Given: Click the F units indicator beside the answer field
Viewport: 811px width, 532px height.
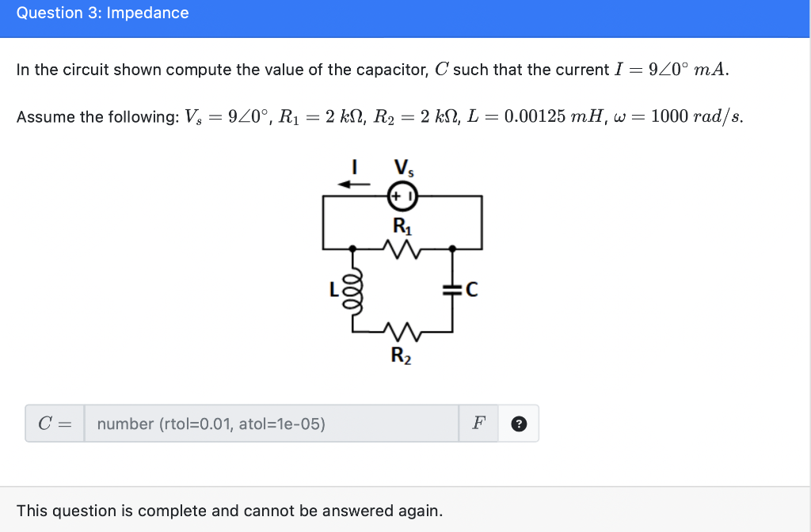Looking at the screenshot, I should 478,424.
